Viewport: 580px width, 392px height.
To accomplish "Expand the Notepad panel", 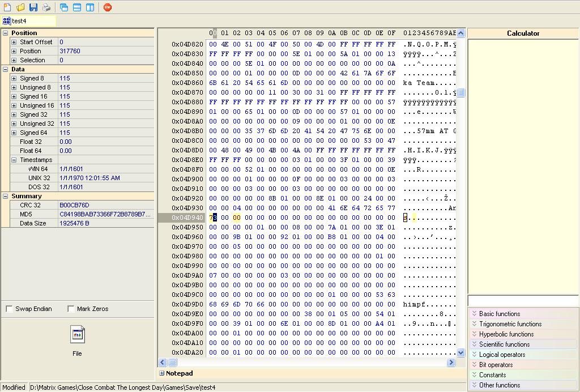I will pos(161,373).
